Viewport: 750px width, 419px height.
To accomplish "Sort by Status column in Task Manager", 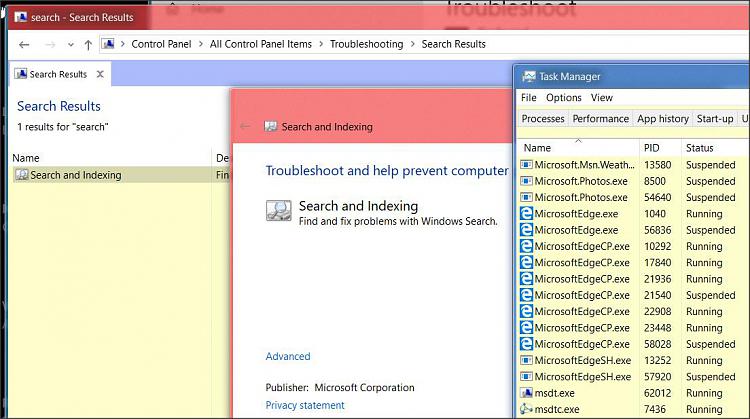I will point(700,148).
